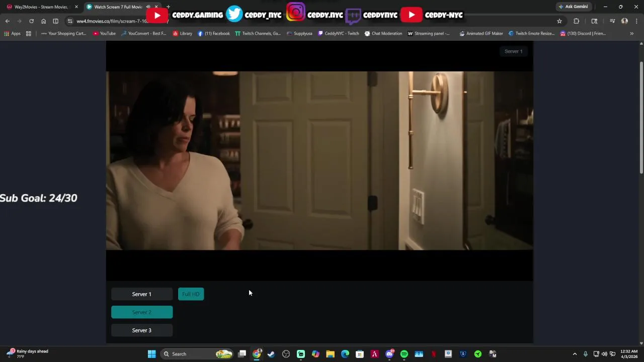Viewport: 644px width, 362px height.
Task: Launch Microsoft Edge from taskbar
Action: point(345,354)
